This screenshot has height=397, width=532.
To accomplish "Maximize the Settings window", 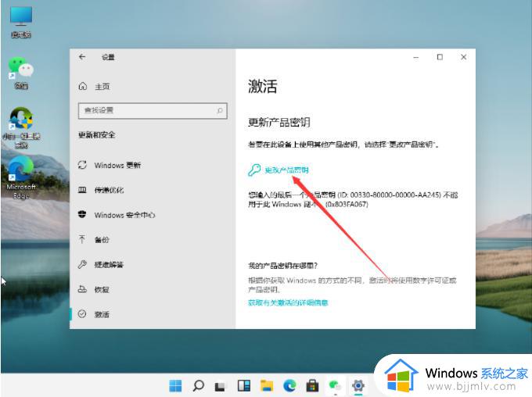I will tap(440, 57).
